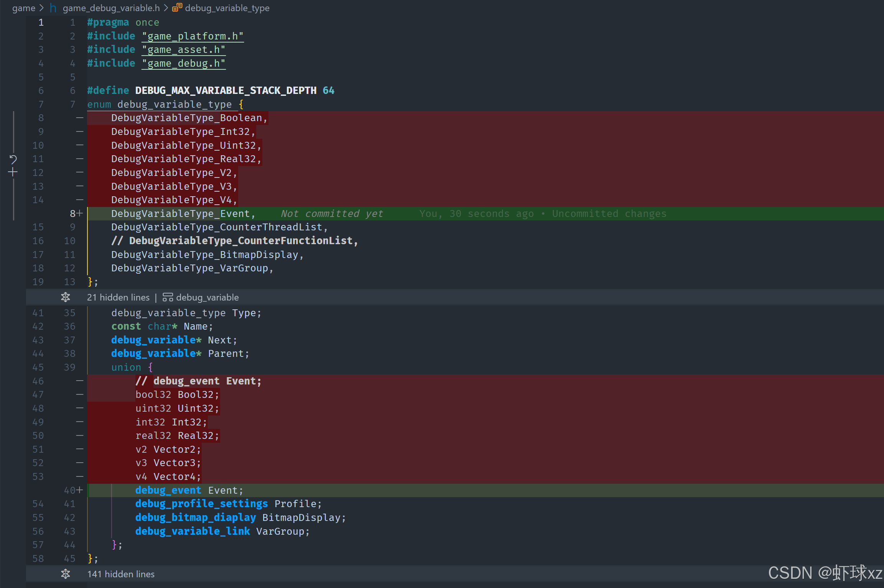Follow the "game_asset.h" include link
The image size is (884, 588).
pos(183,50)
